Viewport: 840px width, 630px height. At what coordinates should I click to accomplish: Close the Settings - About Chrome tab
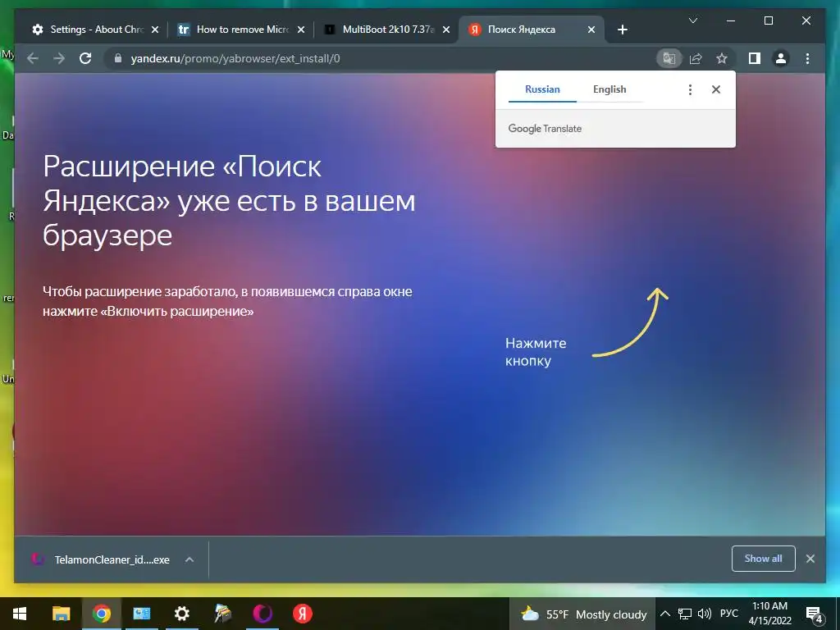tap(155, 30)
